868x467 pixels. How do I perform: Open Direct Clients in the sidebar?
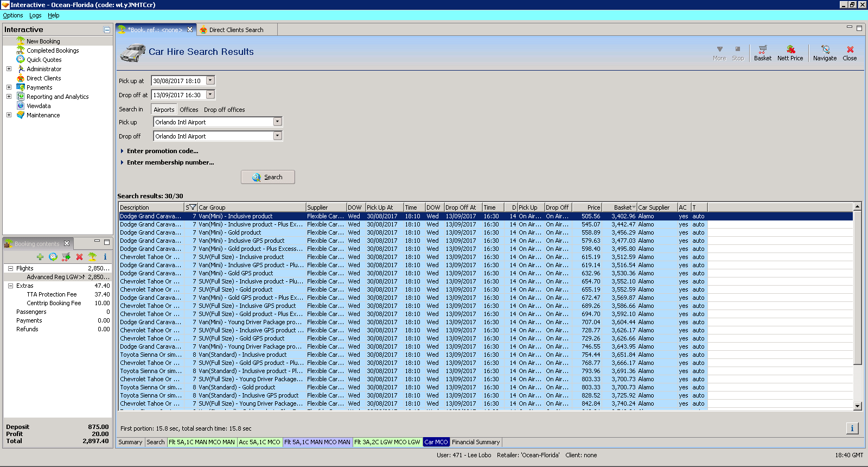tap(43, 78)
